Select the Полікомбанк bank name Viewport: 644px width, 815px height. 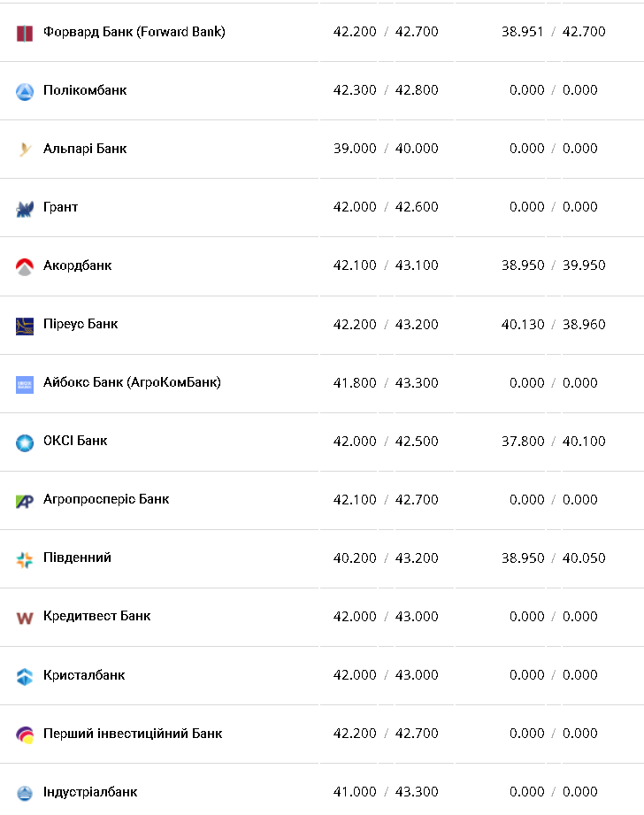point(85,90)
